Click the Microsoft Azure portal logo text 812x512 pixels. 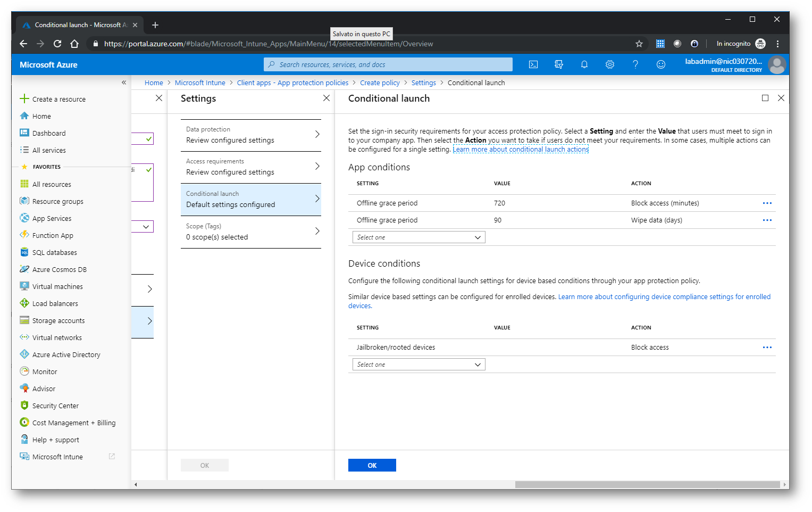click(x=48, y=65)
